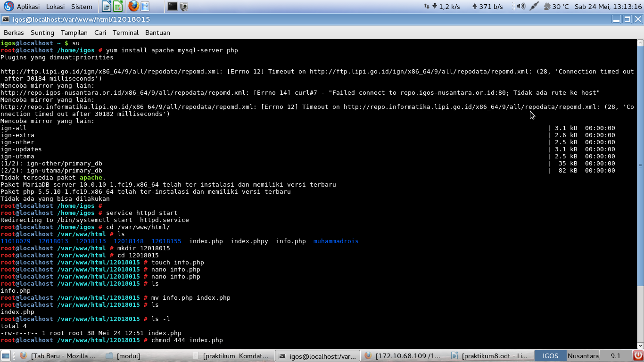This screenshot has width=644, height=362.
Task: Launch LibreOffice Writer from the top panel
Action: tap(106, 6)
